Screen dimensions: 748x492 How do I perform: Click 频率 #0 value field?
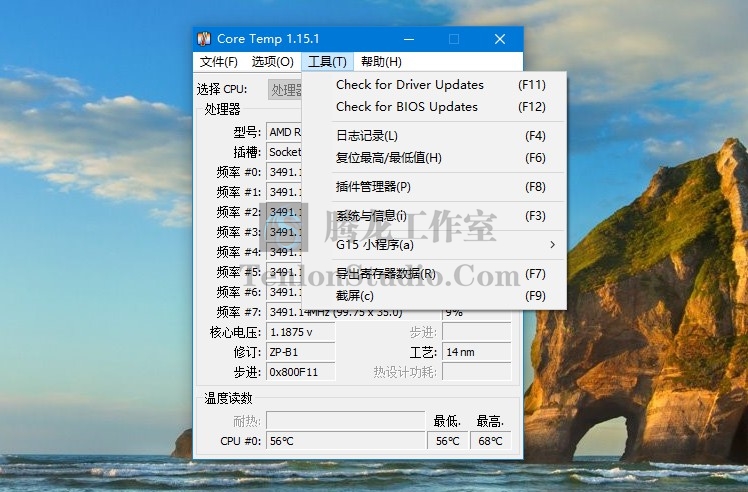284,172
